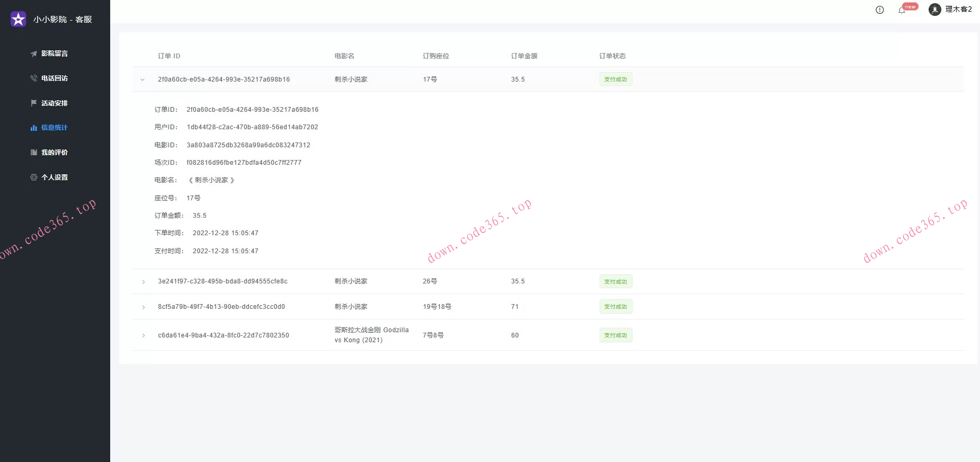Image resolution: width=980 pixels, height=462 pixels.
Task: Open 活动安排 menu item
Action: coord(55,103)
